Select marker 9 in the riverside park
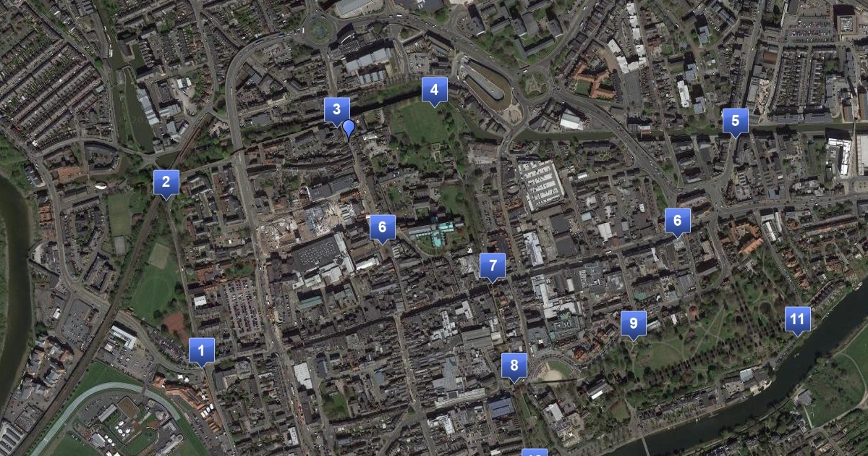 pos(634,324)
